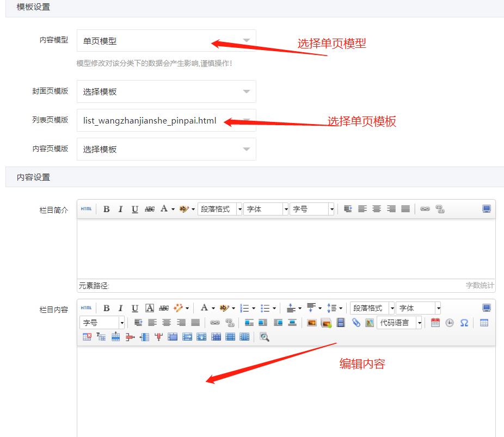The image size is (504, 437).
Task: Click HTML source button in 栏目内容 editor
Action: coord(86,308)
